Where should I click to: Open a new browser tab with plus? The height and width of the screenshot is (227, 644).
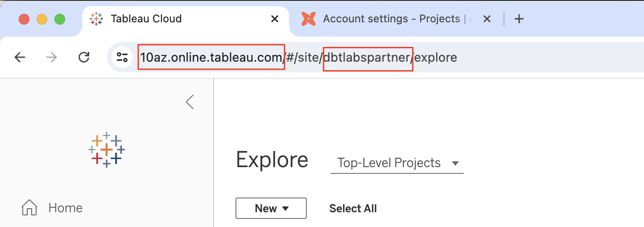point(519,19)
